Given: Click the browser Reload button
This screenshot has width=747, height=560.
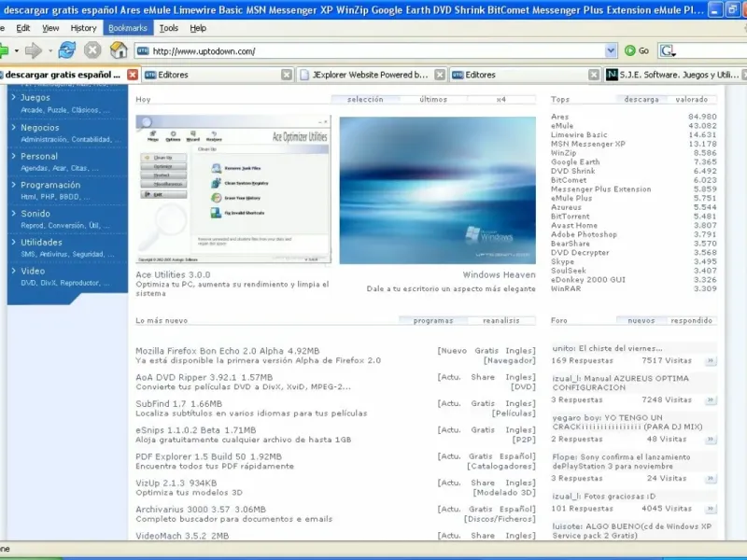Looking at the screenshot, I should [x=67, y=50].
